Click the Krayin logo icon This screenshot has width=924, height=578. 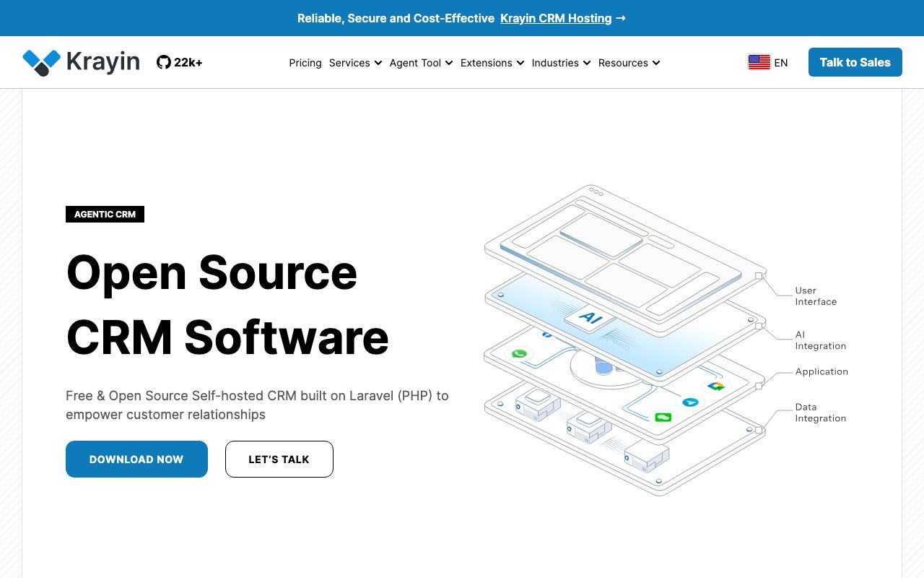41,63
